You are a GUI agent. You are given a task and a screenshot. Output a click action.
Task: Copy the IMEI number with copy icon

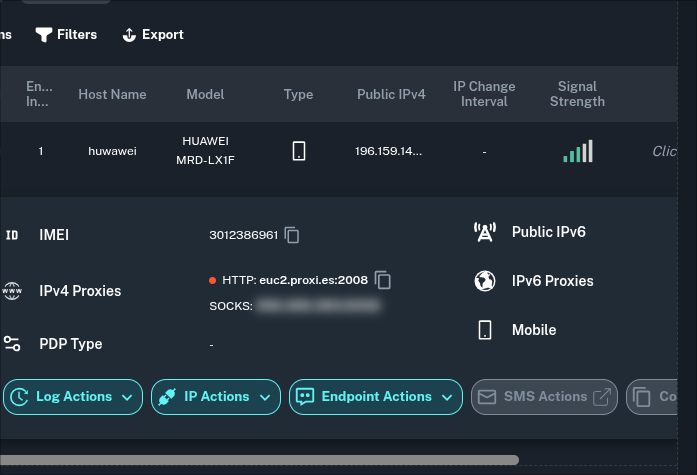pos(292,235)
